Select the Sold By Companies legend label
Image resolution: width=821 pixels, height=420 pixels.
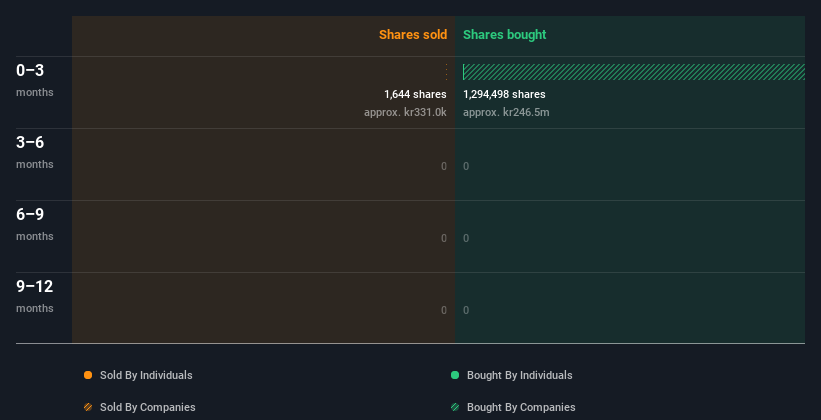tap(148, 407)
